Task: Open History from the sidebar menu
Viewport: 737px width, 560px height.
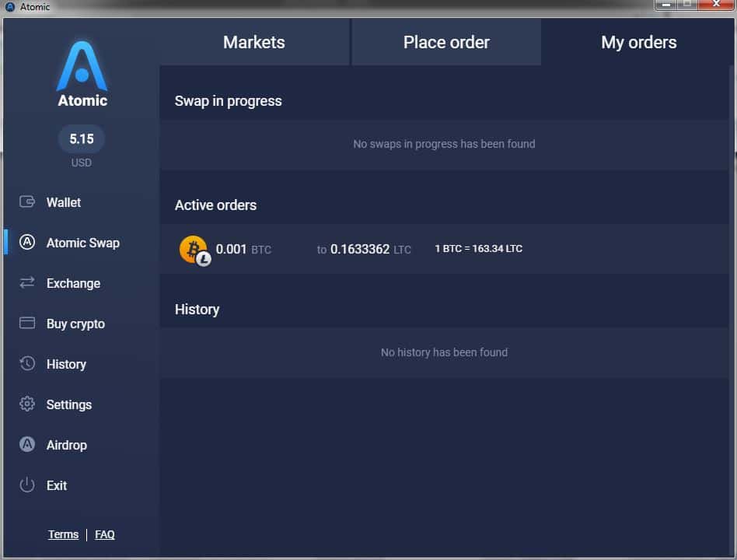Action: (66, 365)
